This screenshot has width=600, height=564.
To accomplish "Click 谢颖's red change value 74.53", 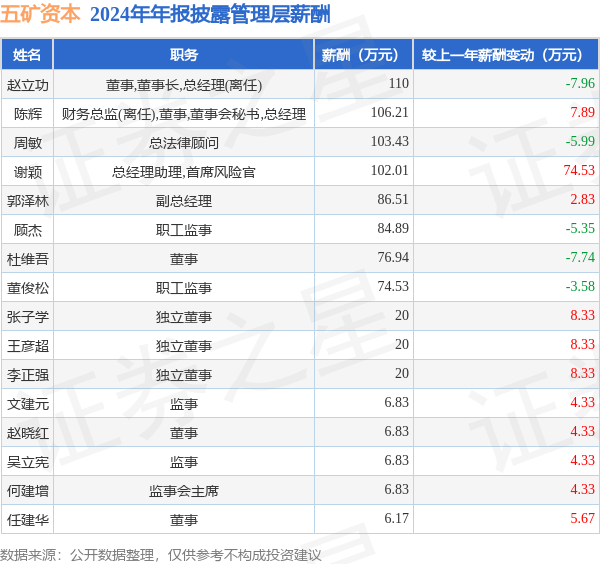I will 579,170.
